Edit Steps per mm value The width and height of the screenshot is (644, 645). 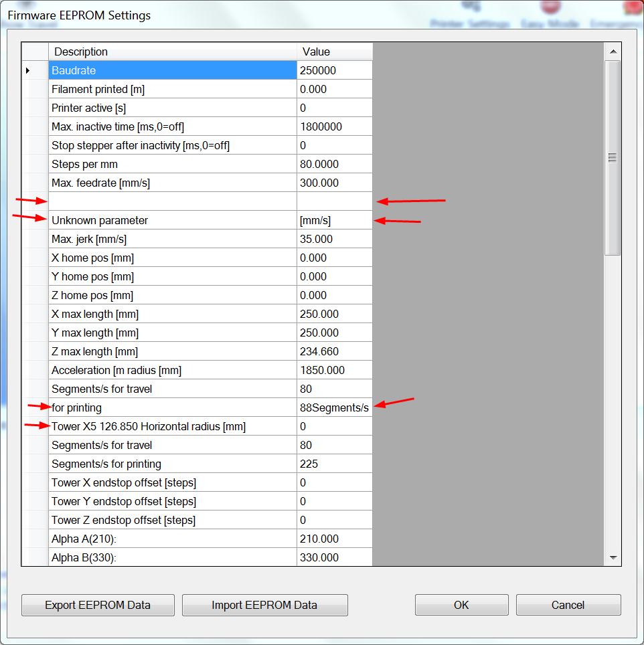point(334,164)
